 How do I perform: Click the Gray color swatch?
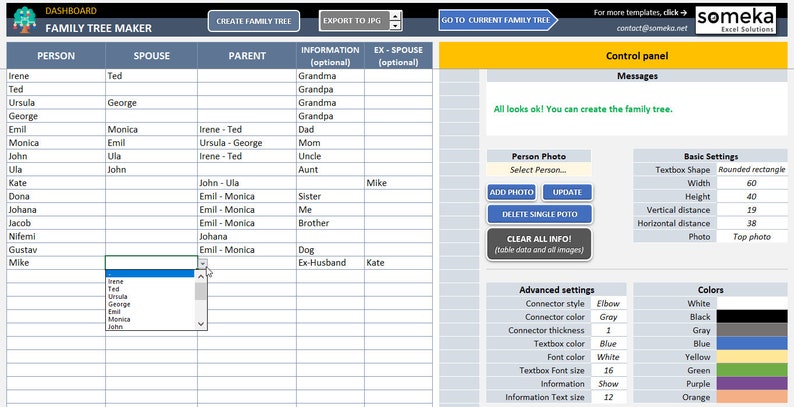(751, 330)
